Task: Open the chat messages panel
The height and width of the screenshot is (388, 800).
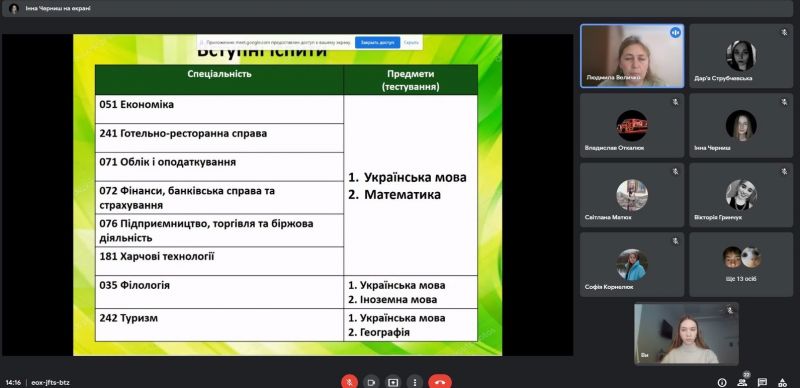Action: pos(762,382)
